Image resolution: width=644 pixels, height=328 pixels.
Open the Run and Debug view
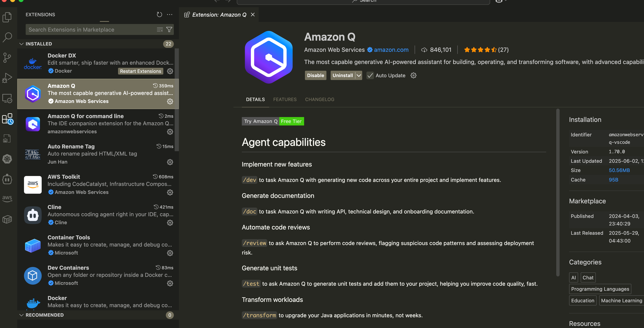click(7, 78)
